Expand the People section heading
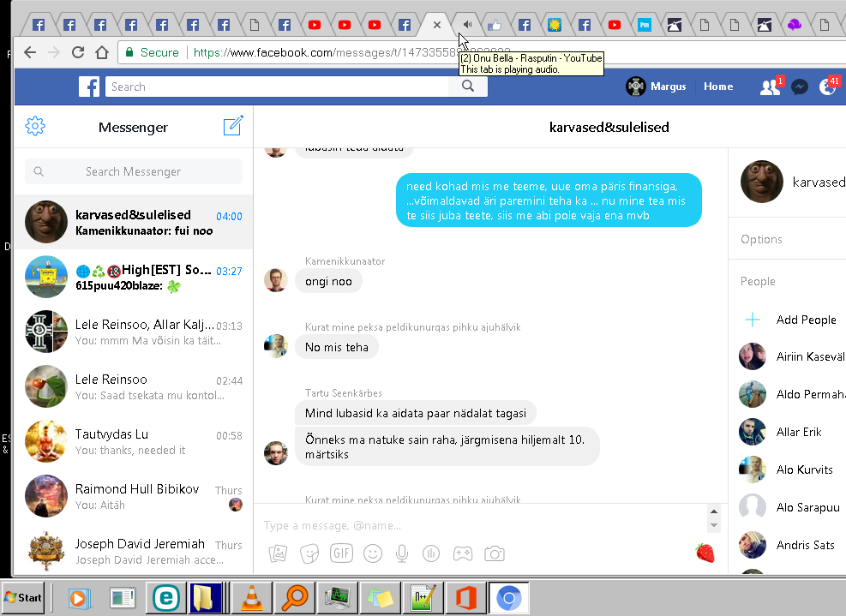 (758, 281)
